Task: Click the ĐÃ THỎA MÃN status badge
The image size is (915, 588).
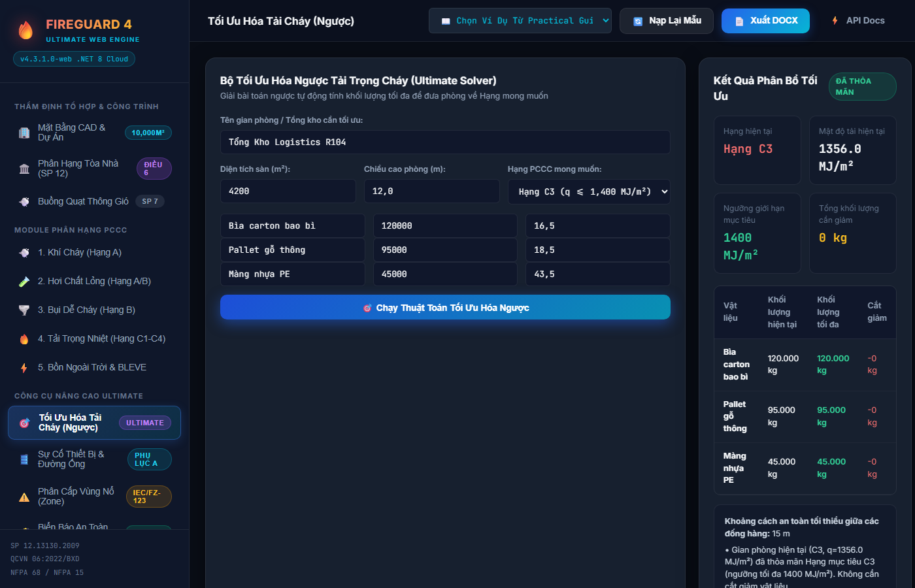Action: point(863,86)
